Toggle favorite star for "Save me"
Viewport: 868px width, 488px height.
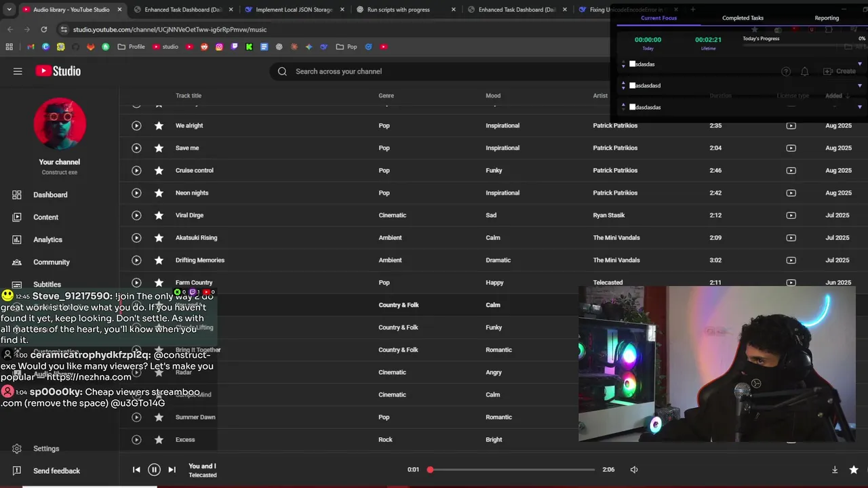pos(159,148)
